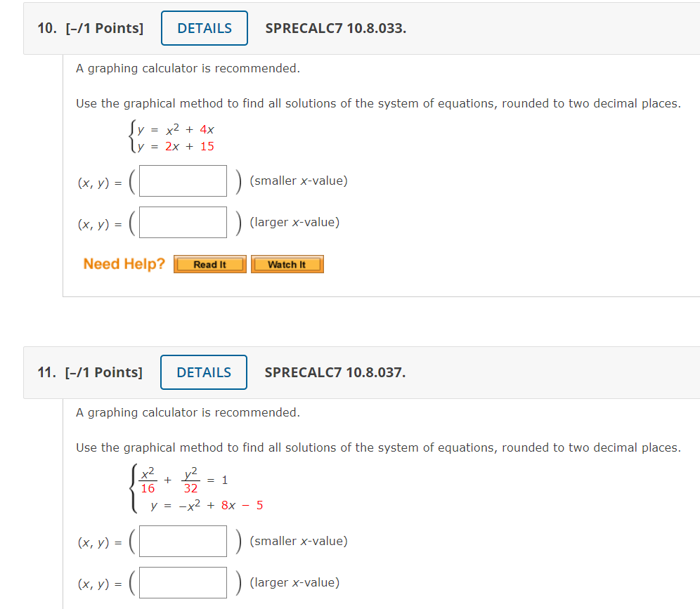The height and width of the screenshot is (609, 700).
Task: Open DETAILS for question 11
Action: 204,372
